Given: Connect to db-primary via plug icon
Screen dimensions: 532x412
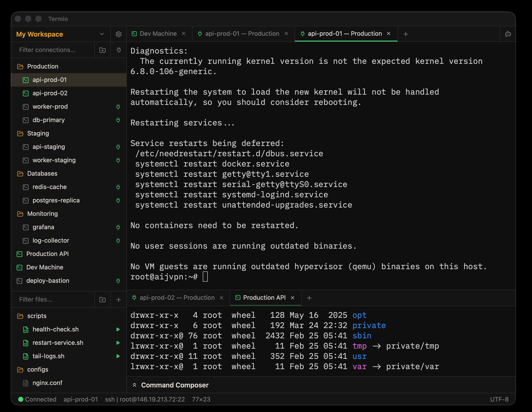Looking at the screenshot, I should 118,120.
